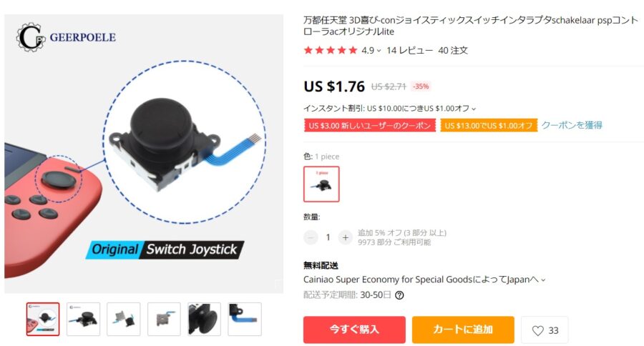Click the orange カートに追加 add to cart button
644x346 pixels.
point(463,330)
